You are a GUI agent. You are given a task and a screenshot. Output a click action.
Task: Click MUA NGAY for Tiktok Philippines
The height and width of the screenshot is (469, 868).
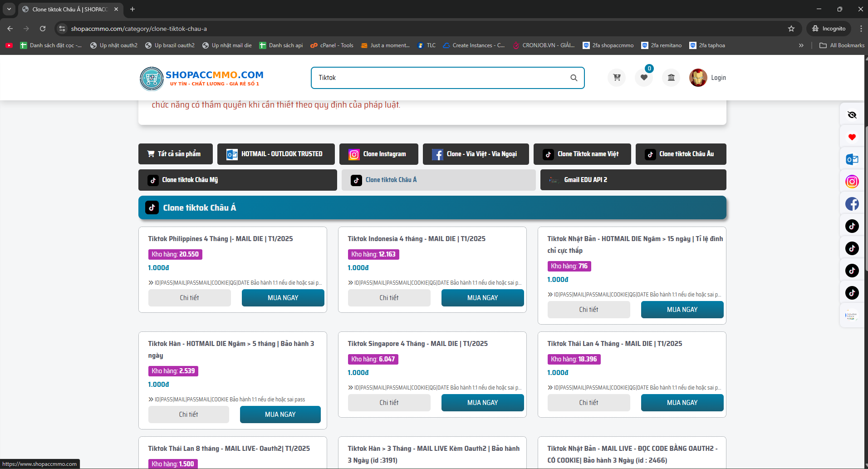click(283, 298)
